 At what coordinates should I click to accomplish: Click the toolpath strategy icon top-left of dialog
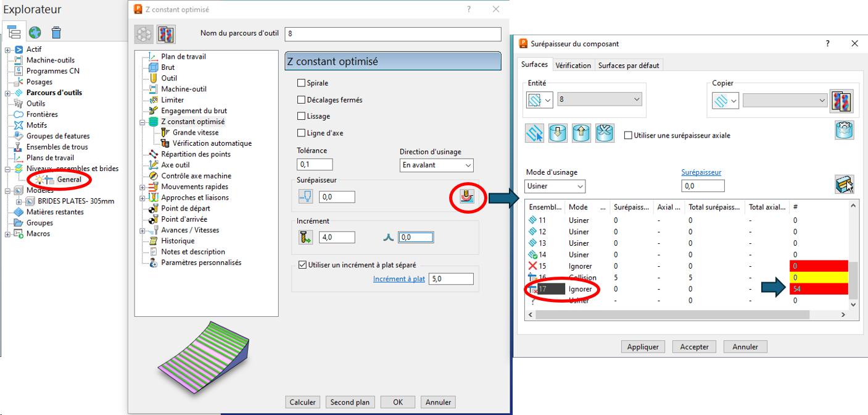[144, 33]
